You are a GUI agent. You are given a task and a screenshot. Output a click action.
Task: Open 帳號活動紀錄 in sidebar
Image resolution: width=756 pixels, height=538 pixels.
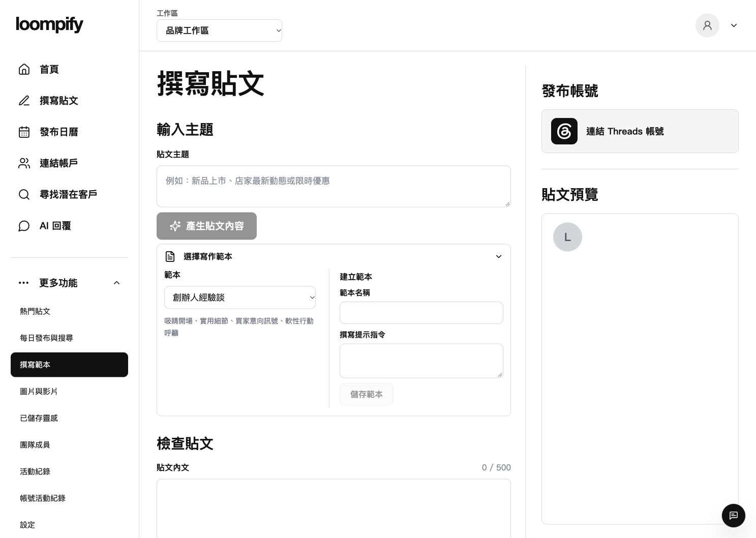click(69, 498)
